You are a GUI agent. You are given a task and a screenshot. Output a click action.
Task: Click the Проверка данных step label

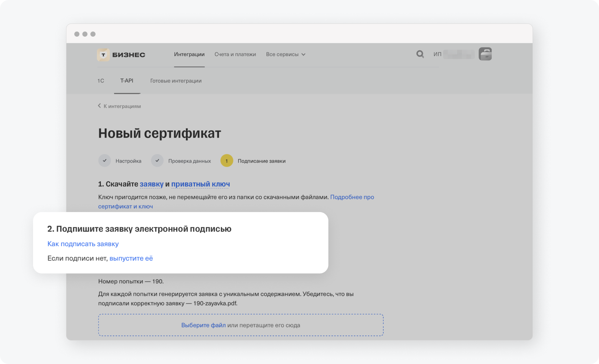tap(190, 161)
